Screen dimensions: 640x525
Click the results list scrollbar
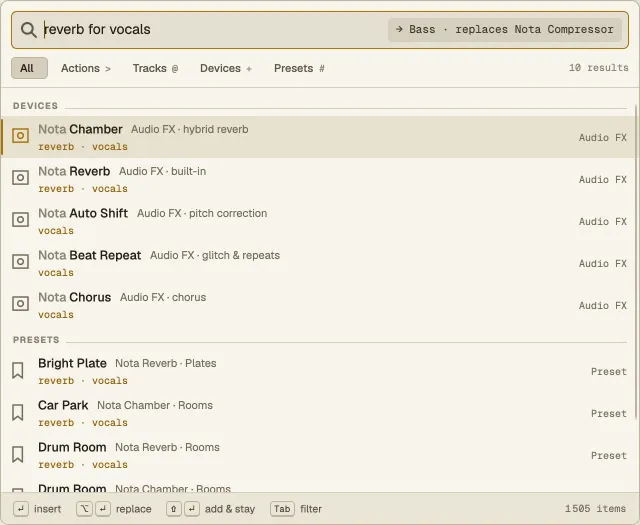tap(637, 261)
